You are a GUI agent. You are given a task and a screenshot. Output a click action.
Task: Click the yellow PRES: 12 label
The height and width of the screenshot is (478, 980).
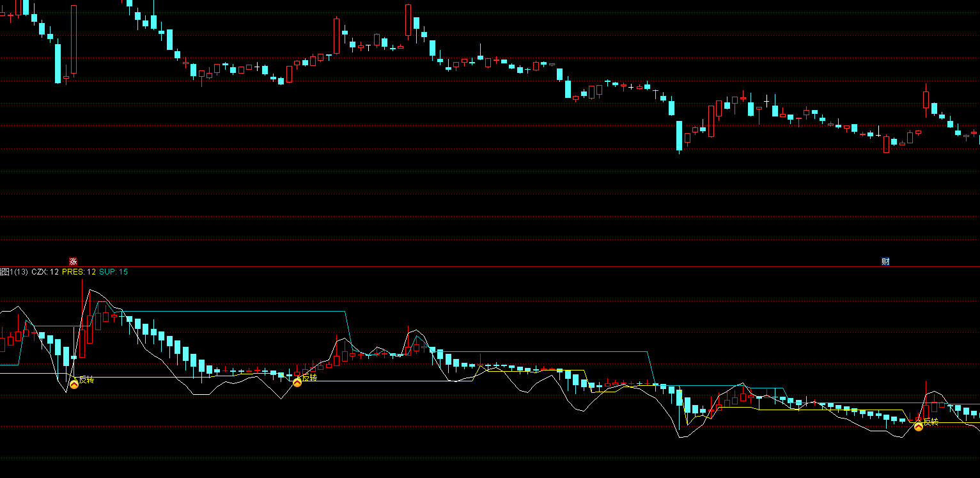tap(79, 272)
